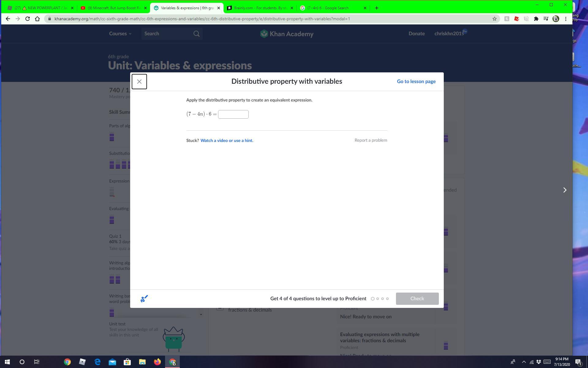Click first question progress circle
588x368 pixels.
pos(373,299)
